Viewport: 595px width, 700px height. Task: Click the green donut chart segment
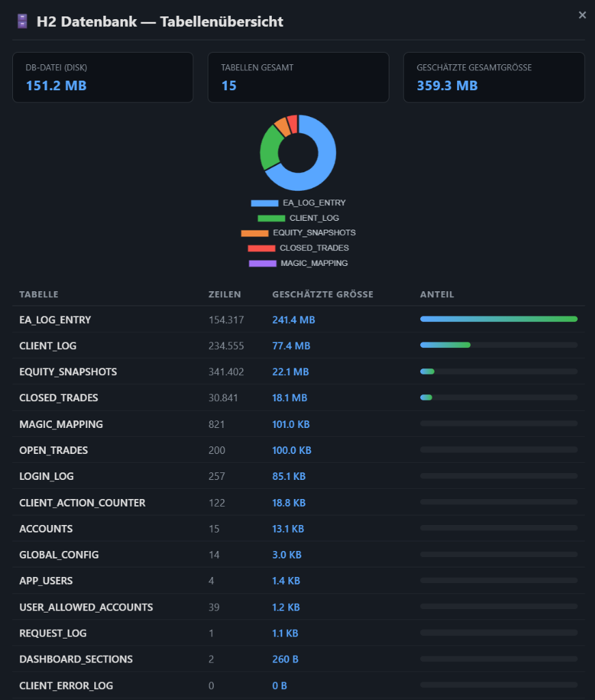click(x=271, y=147)
